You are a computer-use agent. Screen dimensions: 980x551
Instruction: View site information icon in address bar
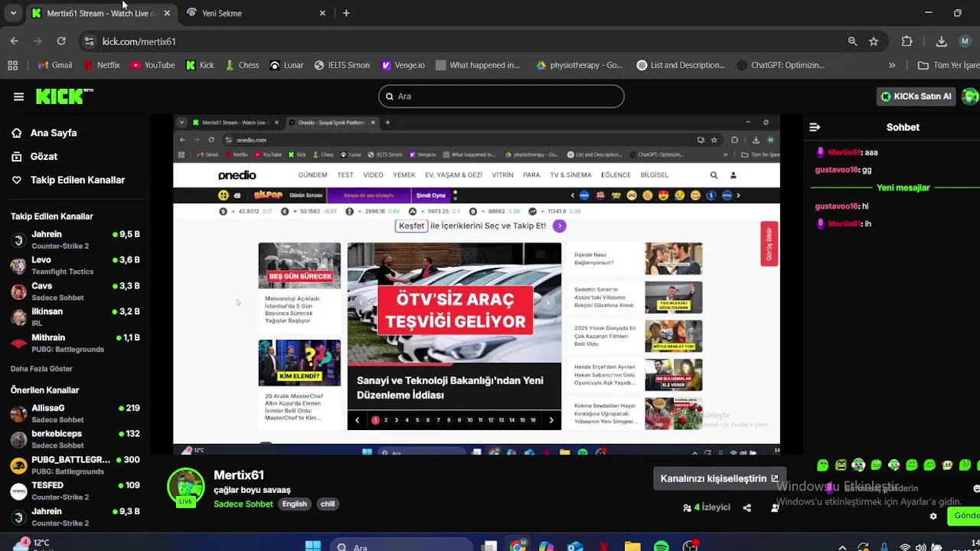pos(89,41)
